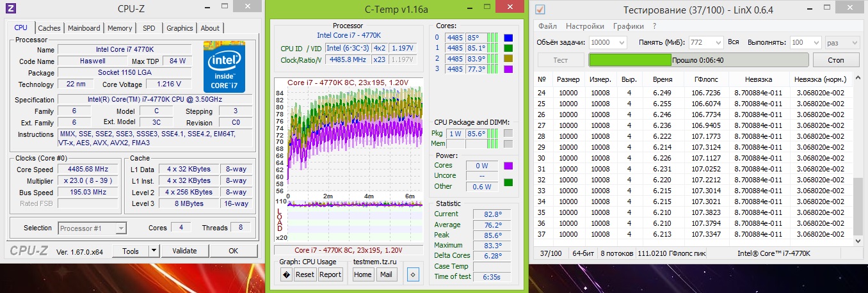868x293 pixels.
Task: Click the LinX green progress bar
Action: [698, 59]
